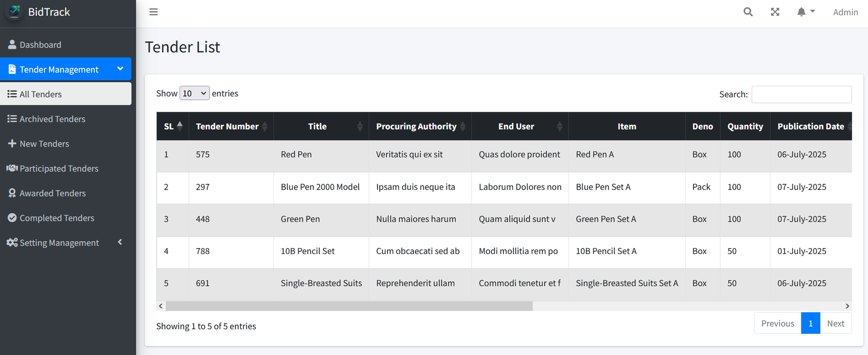Click the horizontal table scrollbar

click(x=349, y=306)
